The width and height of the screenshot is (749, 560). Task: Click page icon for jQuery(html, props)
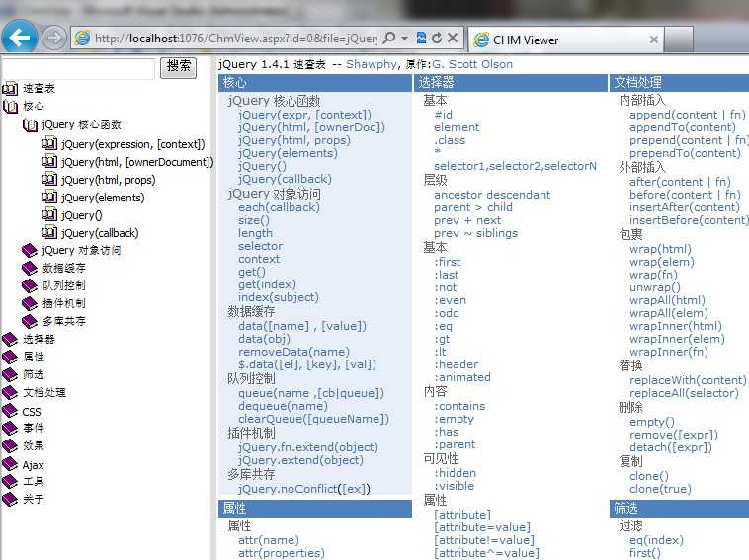[x=49, y=180]
